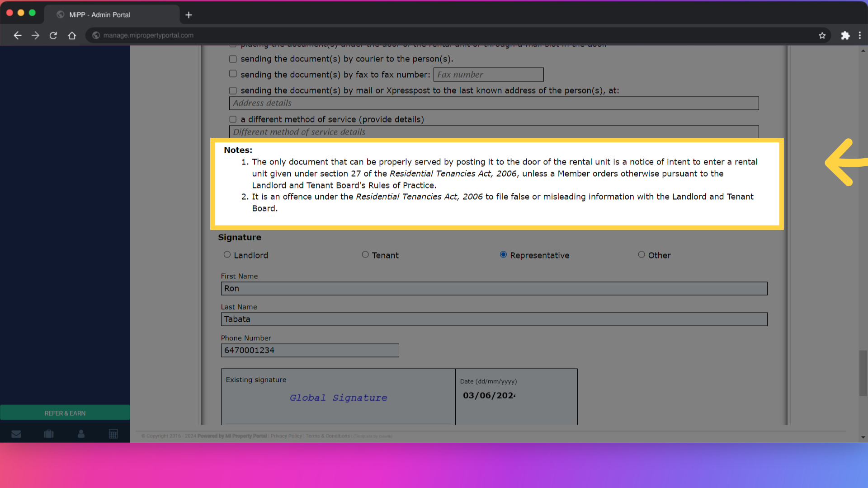Select the Other signature radio button

[x=642, y=254]
